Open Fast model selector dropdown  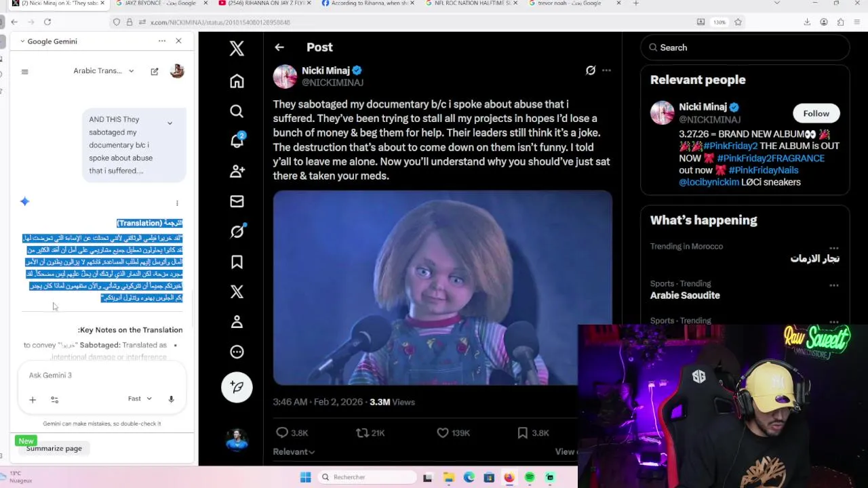coord(140,399)
